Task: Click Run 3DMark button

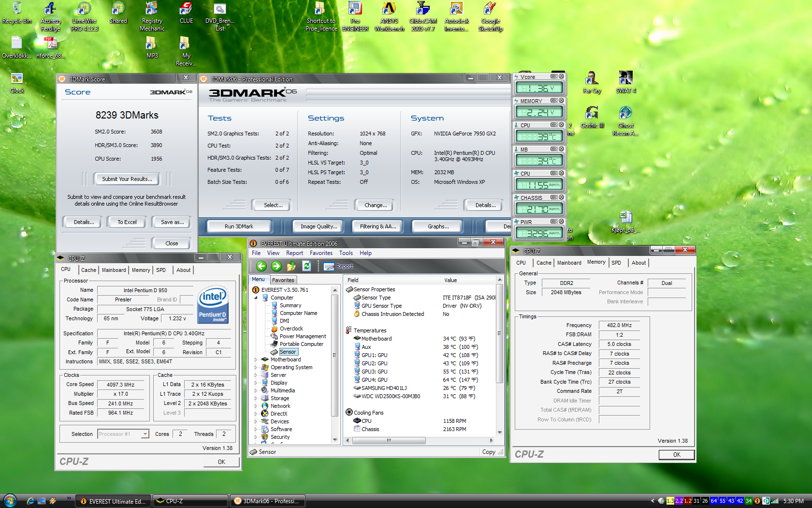Action: click(x=239, y=226)
